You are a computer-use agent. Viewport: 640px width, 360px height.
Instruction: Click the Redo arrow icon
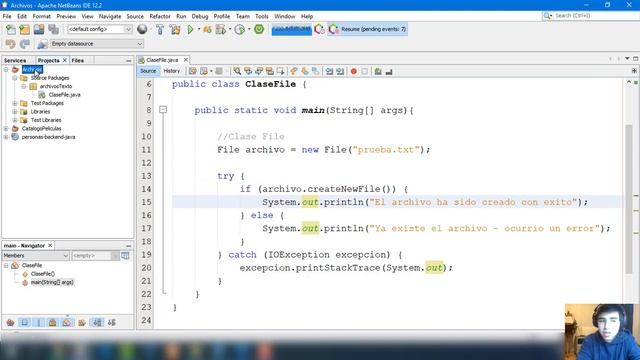(x=25, y=44)
